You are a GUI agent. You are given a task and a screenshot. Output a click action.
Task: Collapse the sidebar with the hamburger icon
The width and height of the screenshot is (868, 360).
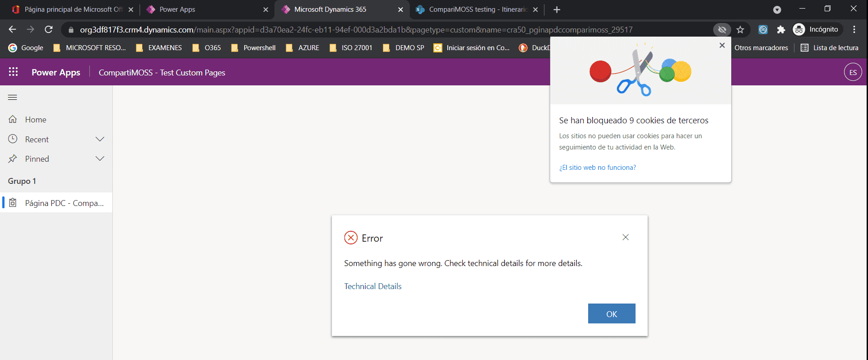13,97
